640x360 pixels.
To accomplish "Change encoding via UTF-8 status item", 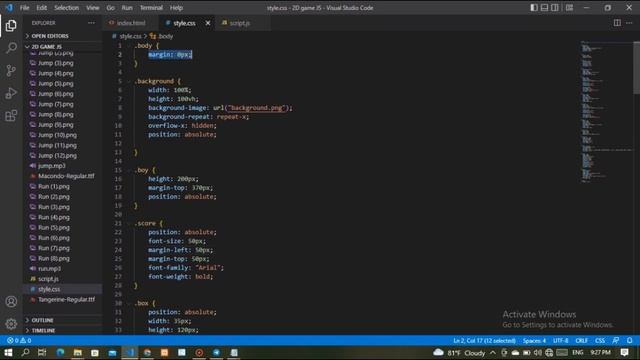I will (561, 340).
